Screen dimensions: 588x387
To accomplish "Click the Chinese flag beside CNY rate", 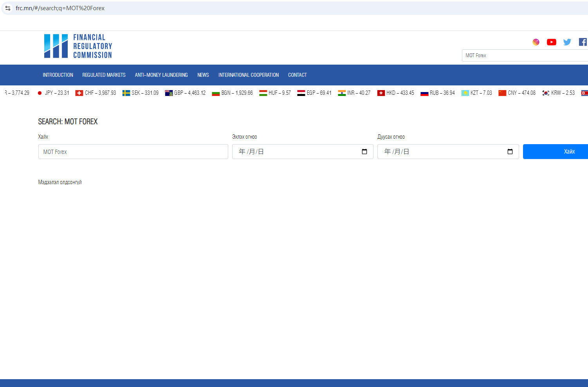I will (x=502, y=93).
